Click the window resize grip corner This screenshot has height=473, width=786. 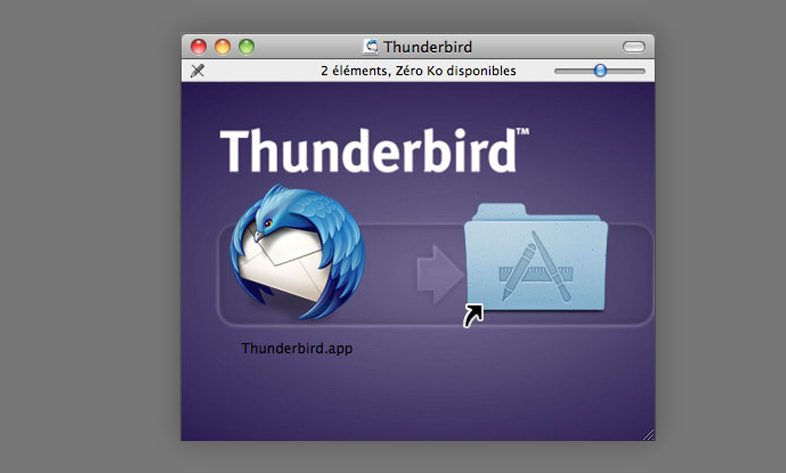pos(648,435)
